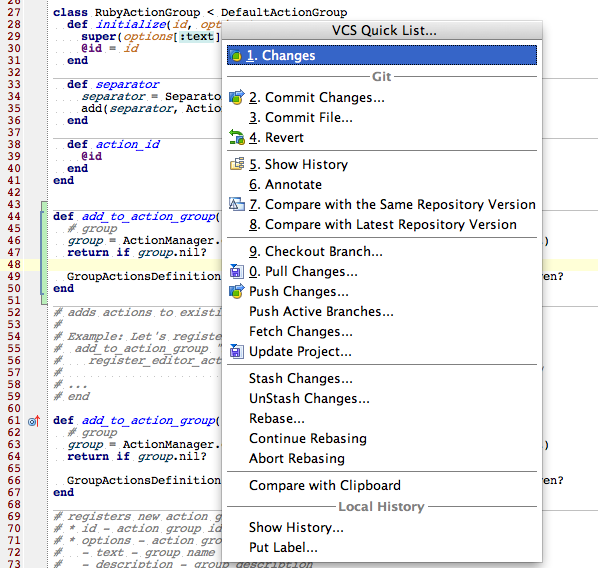Image resolution: width=598 pixels, height=568 pixels.
Task: Click line number 27 in the gutter
Action: click(14, 13)
